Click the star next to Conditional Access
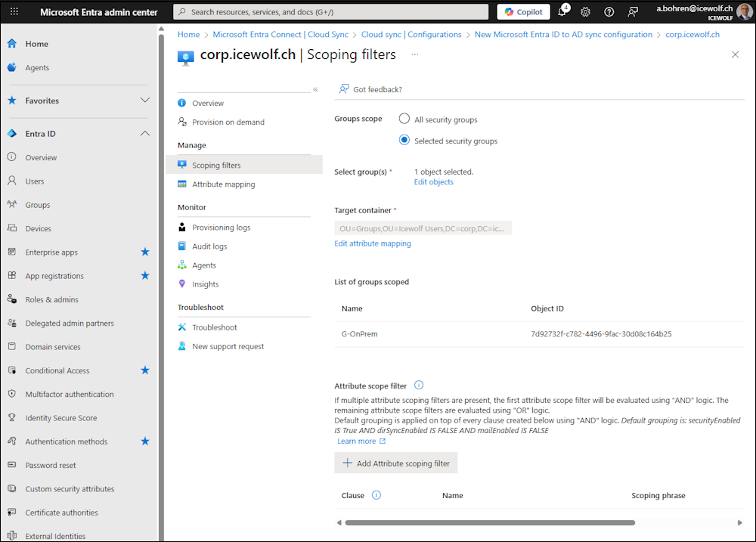Viewport: 756px width, 542px height. [x=145, y=370]
